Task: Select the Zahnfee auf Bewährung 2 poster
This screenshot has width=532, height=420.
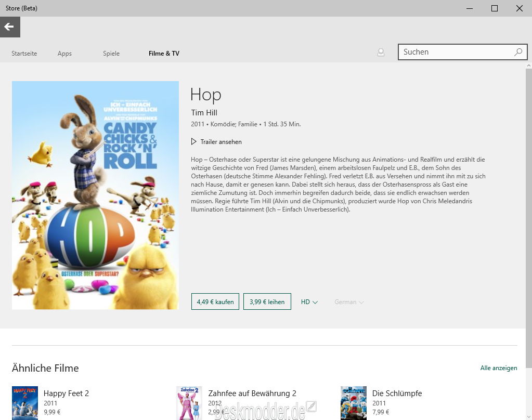Action: (189, 402)
